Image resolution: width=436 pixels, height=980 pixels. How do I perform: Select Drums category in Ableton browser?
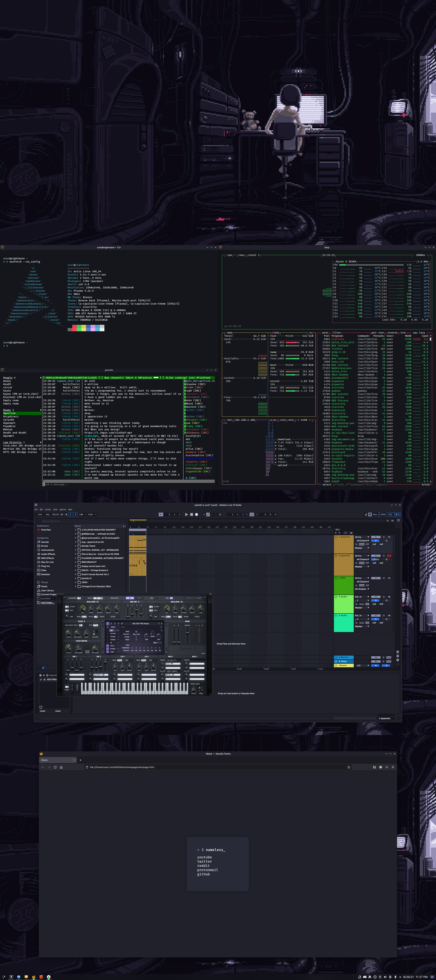pos(45,546)
